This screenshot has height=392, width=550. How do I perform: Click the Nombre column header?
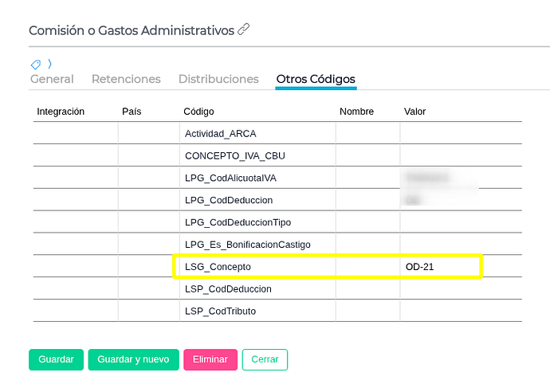coord(356,112)
